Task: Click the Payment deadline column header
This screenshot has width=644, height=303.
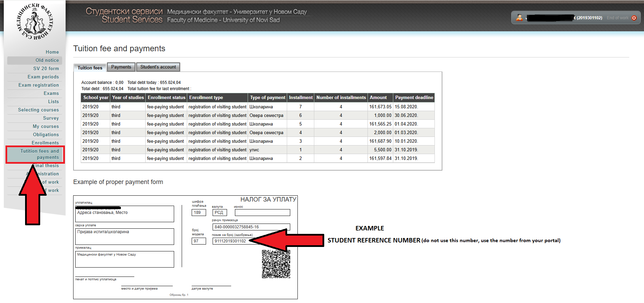Action: click(x=414, y=98)
